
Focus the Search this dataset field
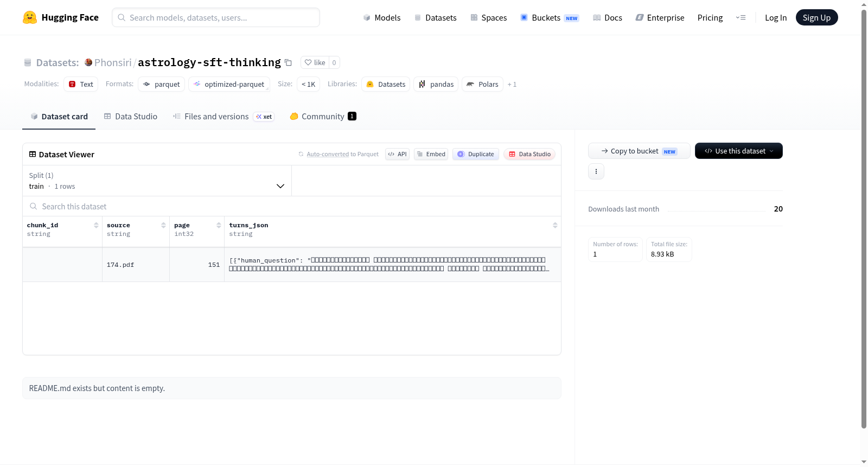coord(292,206)
